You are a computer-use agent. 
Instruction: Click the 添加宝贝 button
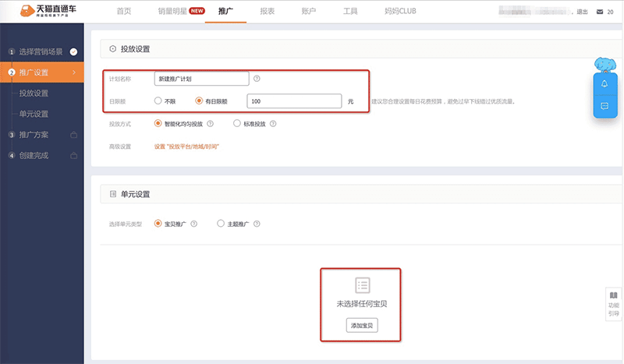362,325
